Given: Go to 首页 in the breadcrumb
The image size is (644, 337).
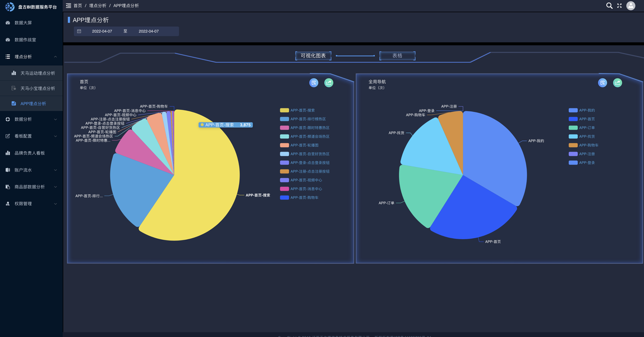Looking at the screenshot, I should [x=77, y=6].
